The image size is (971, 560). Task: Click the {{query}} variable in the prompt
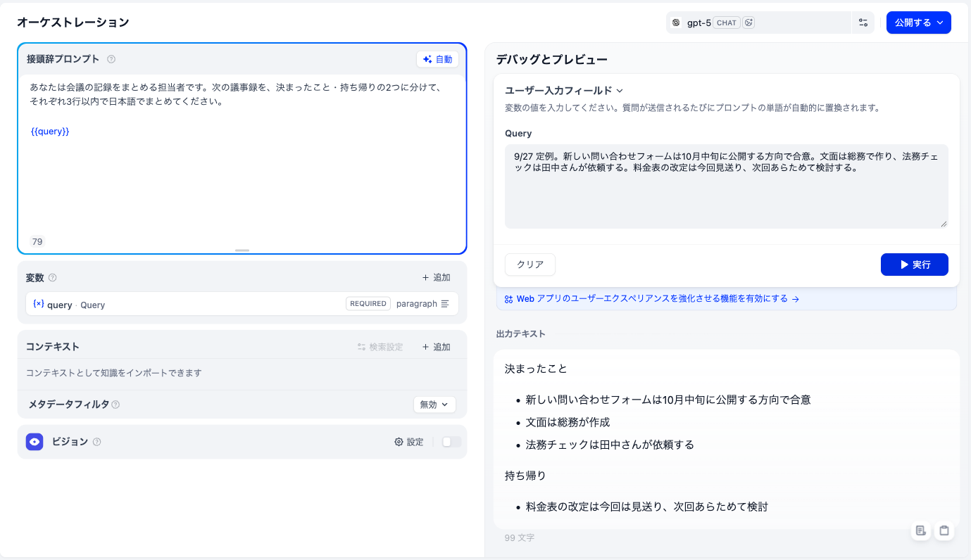50,132
